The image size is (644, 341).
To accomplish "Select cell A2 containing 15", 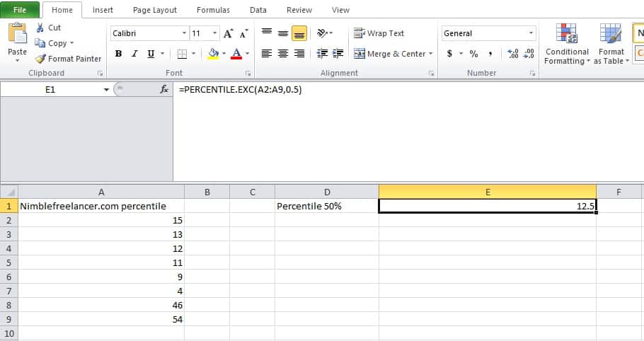I will coord(100,220).
